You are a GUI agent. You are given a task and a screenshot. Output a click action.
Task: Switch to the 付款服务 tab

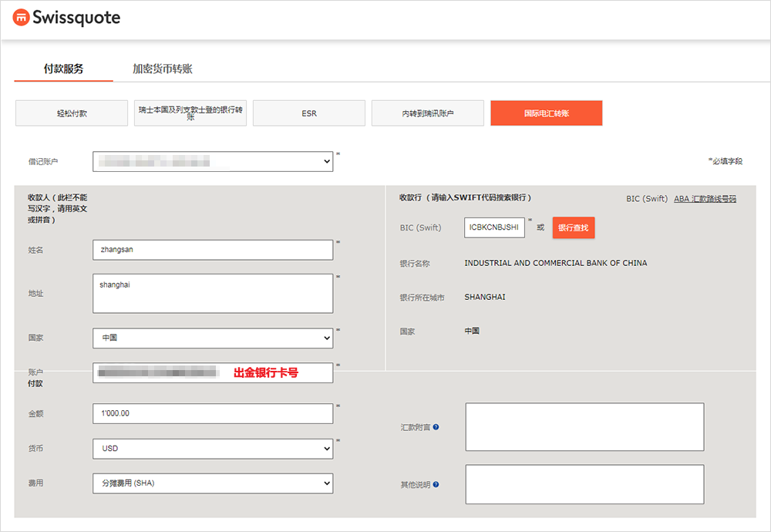pyautogui.click(x=63, y=69)
